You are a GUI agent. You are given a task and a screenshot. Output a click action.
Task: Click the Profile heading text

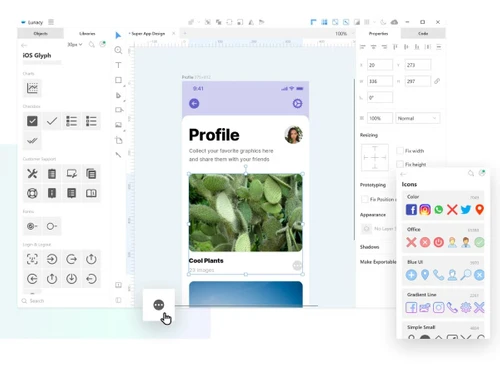click(x=214, y=135)
